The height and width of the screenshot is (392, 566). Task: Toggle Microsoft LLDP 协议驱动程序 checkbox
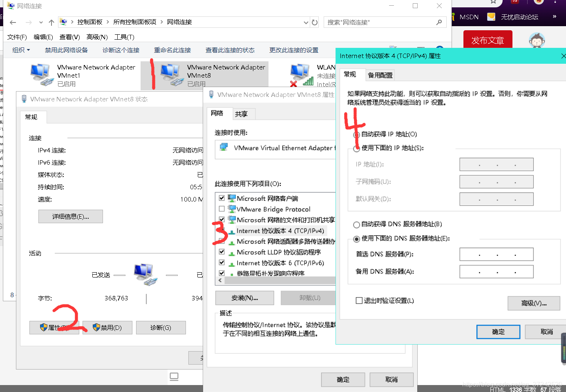(x=221, y=251)
